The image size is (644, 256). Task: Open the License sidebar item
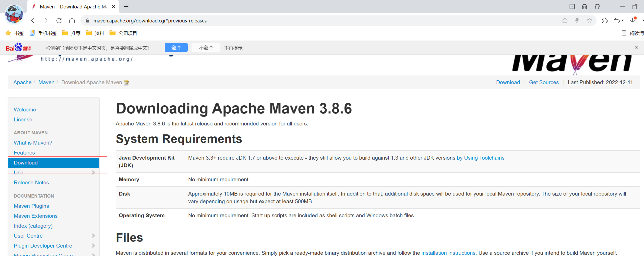point(23,119)
